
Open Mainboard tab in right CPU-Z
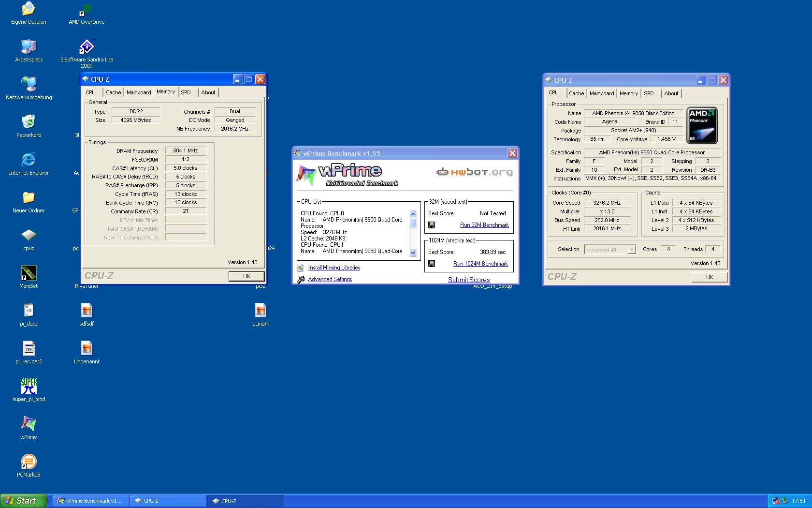click(602, 93)
